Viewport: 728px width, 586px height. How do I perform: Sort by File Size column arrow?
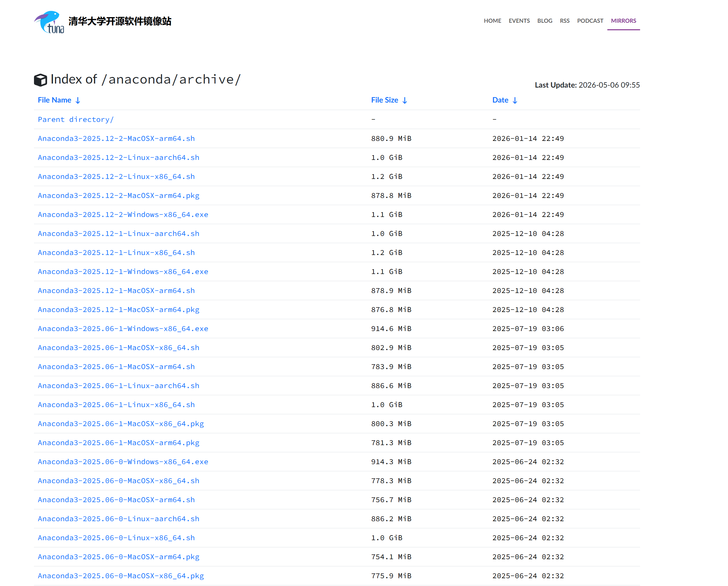coord(405,100)
